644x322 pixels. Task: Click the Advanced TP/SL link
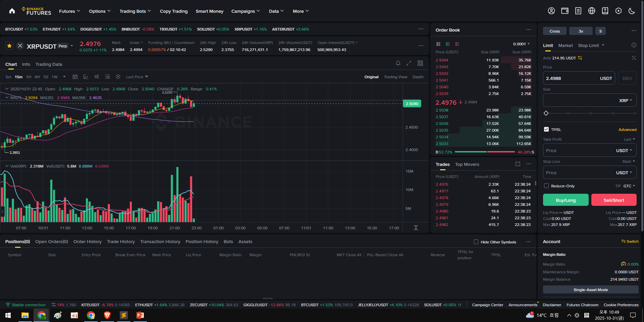[x=628, y=130]
